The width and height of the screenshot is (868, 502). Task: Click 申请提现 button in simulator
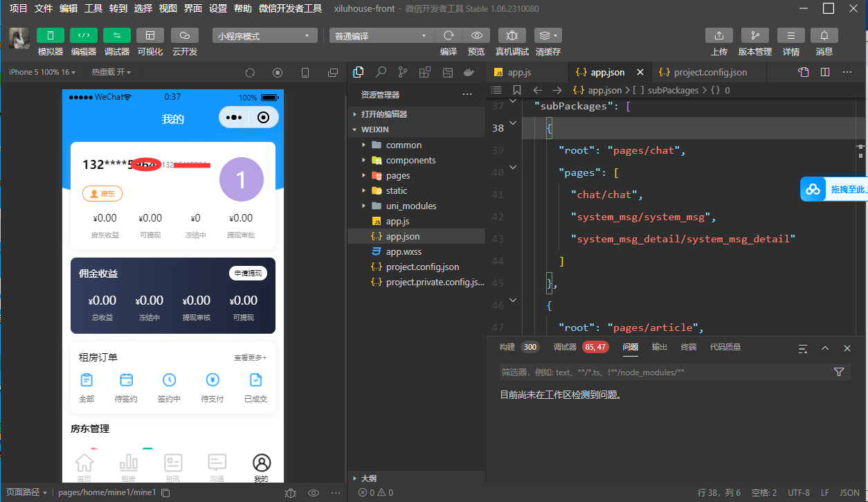[248, 274]
